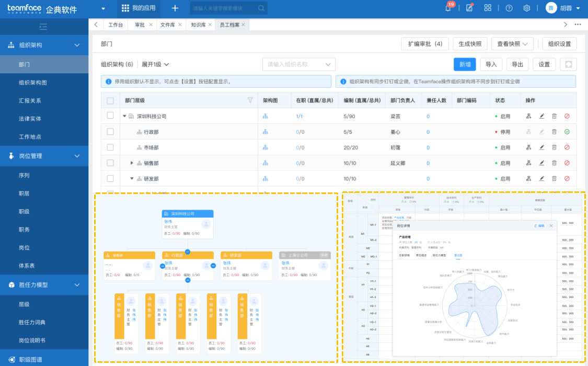Viewport: 588px width, 366px height.
Task: Open the 展开1级 dropdown
Action: point(156,64)
